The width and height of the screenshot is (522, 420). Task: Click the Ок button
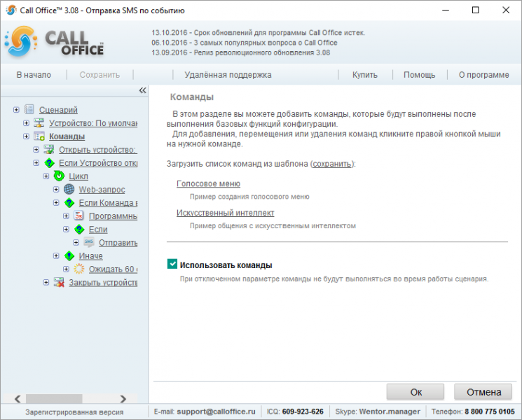click(415, 392)
